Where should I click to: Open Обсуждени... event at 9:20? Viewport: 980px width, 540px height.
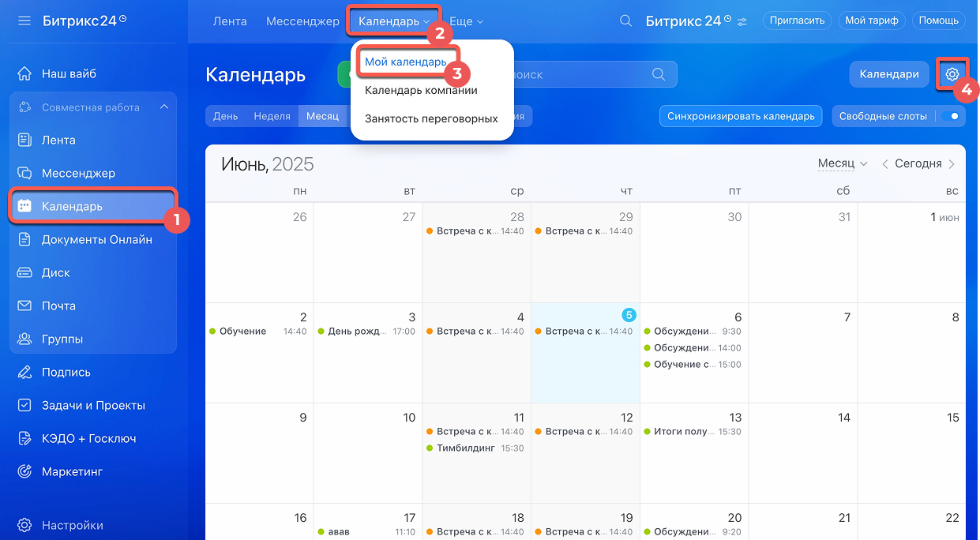693,532
